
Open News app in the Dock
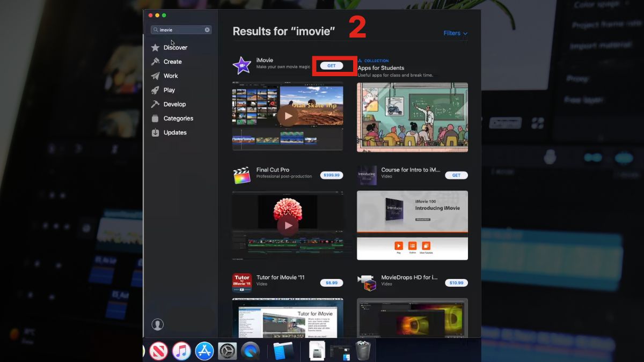[159, 351]
